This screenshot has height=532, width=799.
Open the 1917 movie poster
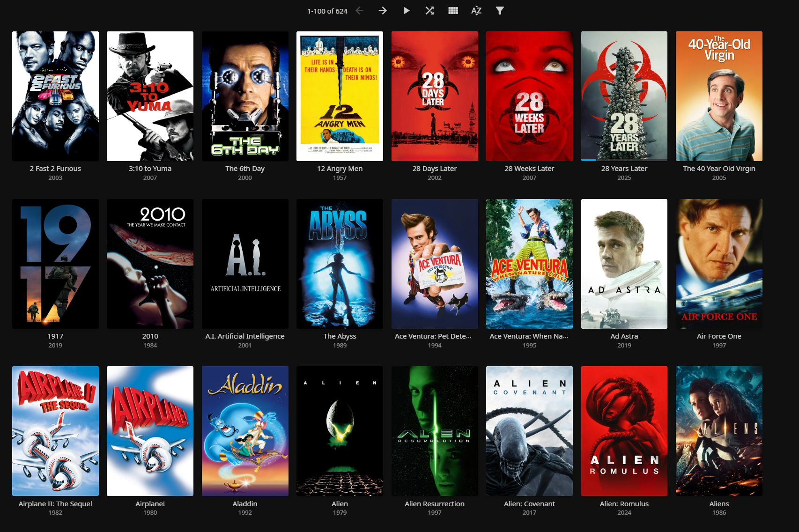point(55,264)
